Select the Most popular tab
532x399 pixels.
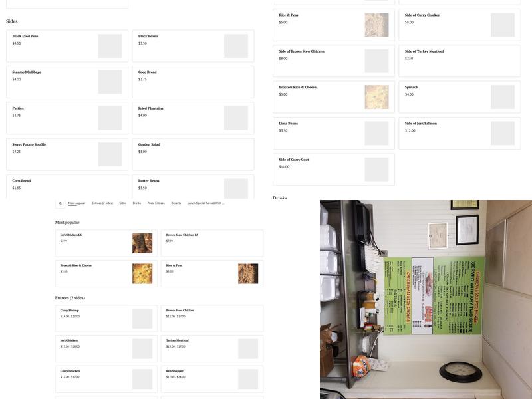76,203
